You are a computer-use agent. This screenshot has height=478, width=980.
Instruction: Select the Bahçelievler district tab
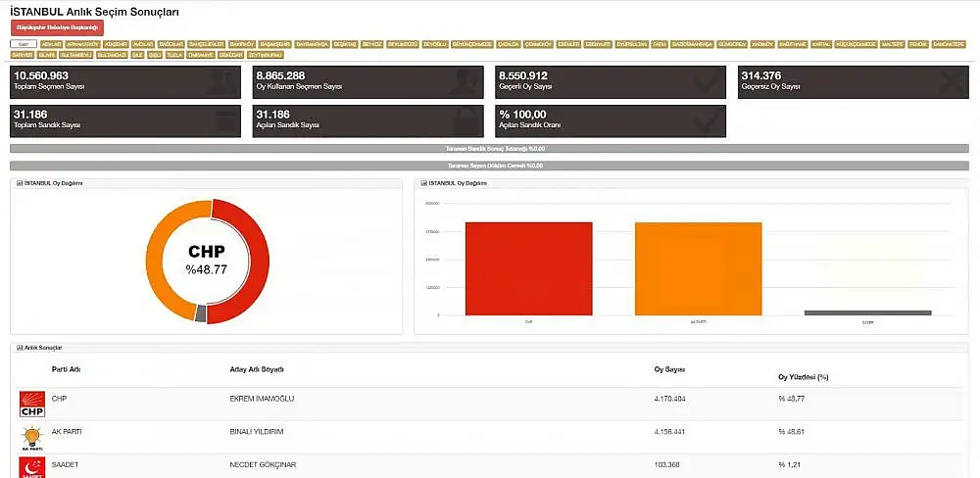click(206, 44)
